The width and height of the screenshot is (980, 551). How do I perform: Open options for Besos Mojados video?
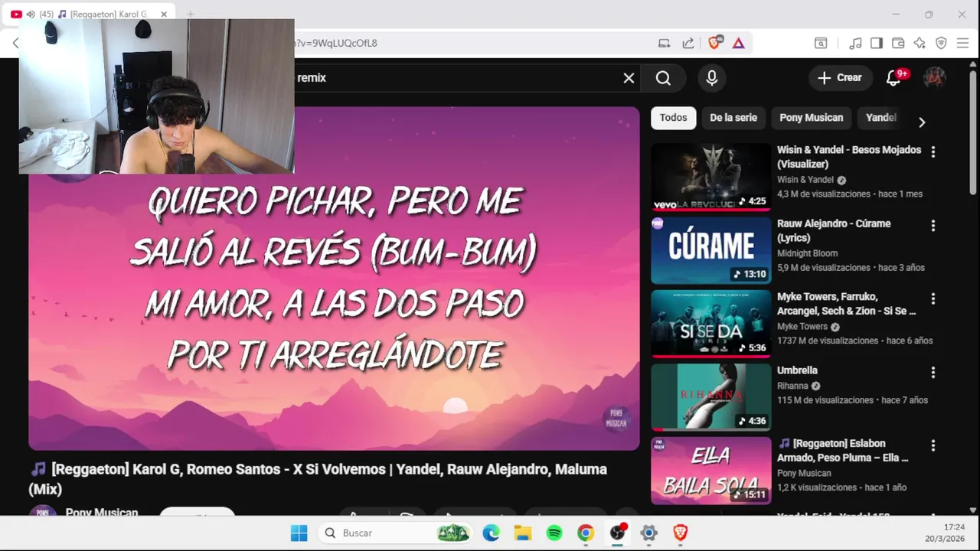[933, 152]
